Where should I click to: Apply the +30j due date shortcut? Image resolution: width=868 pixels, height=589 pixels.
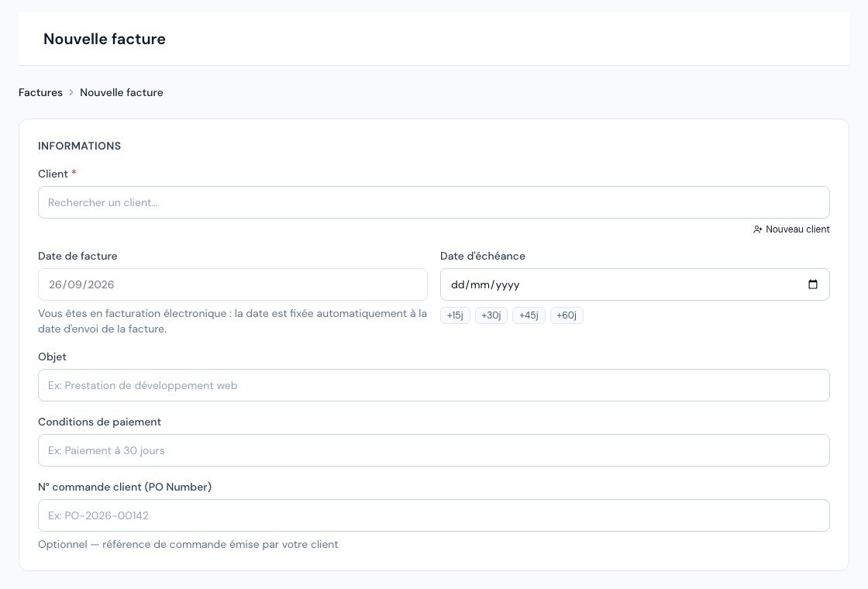pos(491,315)
